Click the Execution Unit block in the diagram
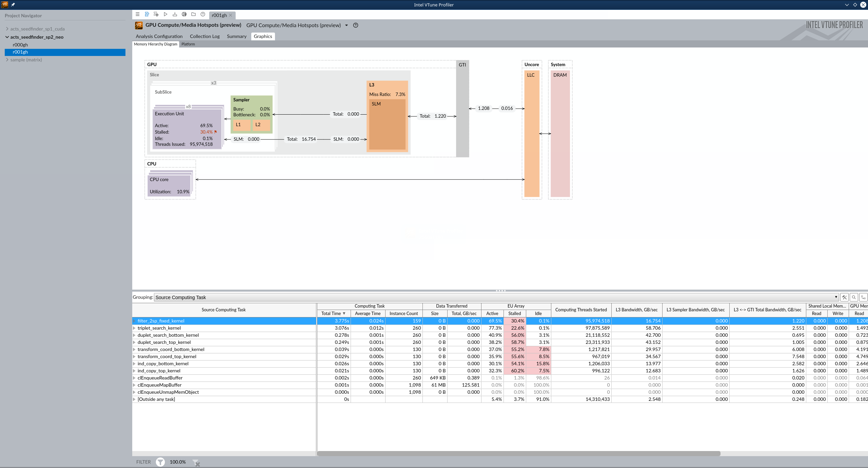The image size is (868, 468). tap(187, 129)
